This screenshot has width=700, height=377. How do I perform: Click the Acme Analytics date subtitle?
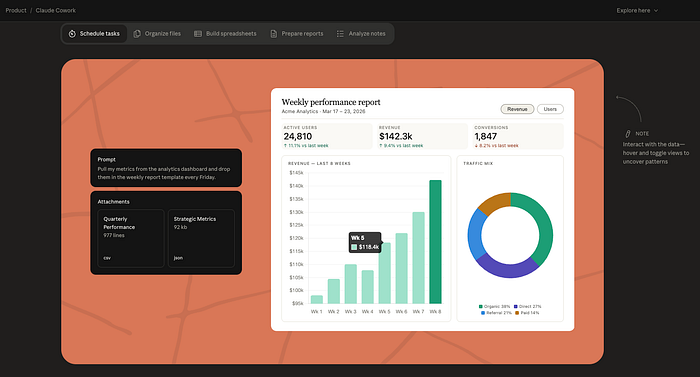[323, 111]
